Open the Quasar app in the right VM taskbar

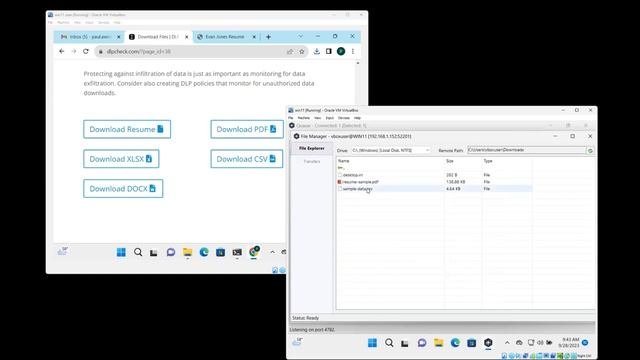[488, 343]
